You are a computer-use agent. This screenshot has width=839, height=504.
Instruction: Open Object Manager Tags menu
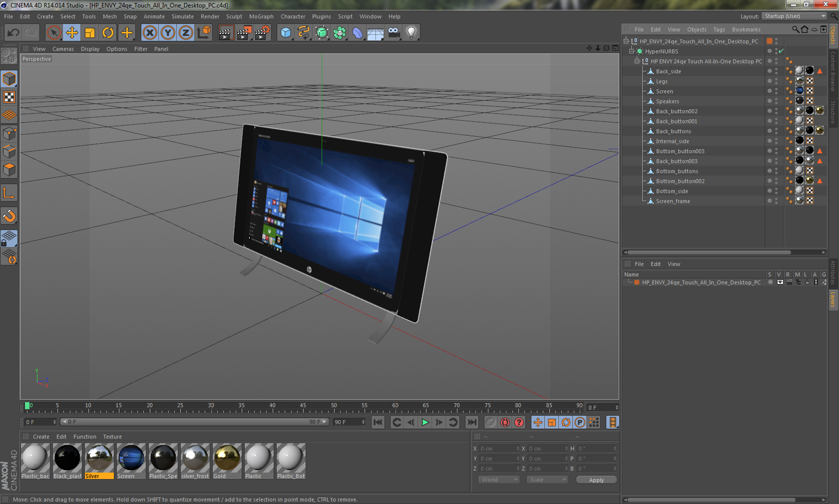pyautogui.click(x=719, y=29)
